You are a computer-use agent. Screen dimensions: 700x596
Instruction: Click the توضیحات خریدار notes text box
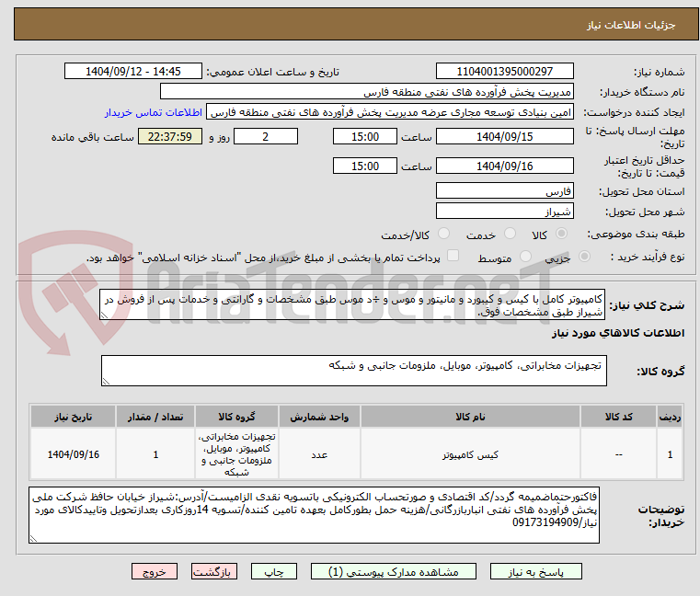click(339, 514)
